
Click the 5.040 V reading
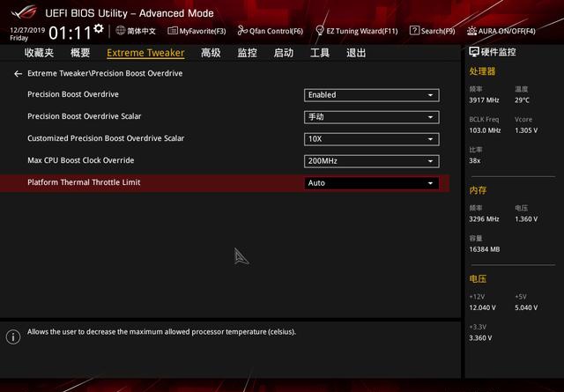(x=526, y=307)
